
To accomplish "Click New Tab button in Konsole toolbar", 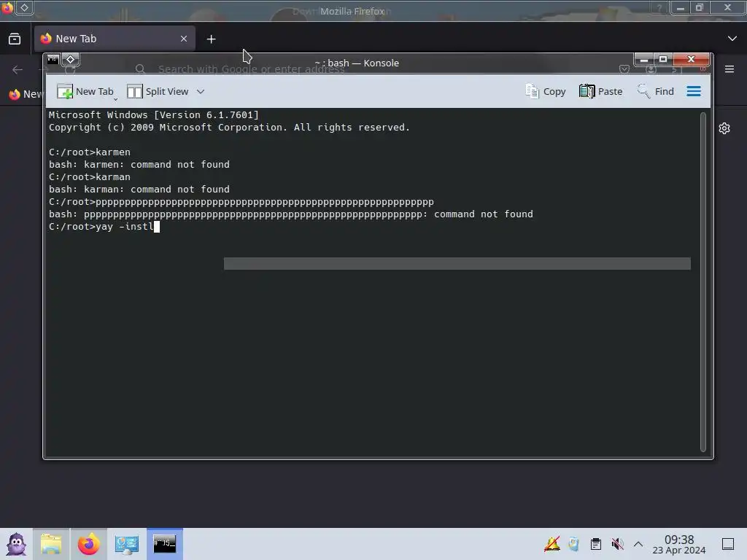I will tap(85, 91).
